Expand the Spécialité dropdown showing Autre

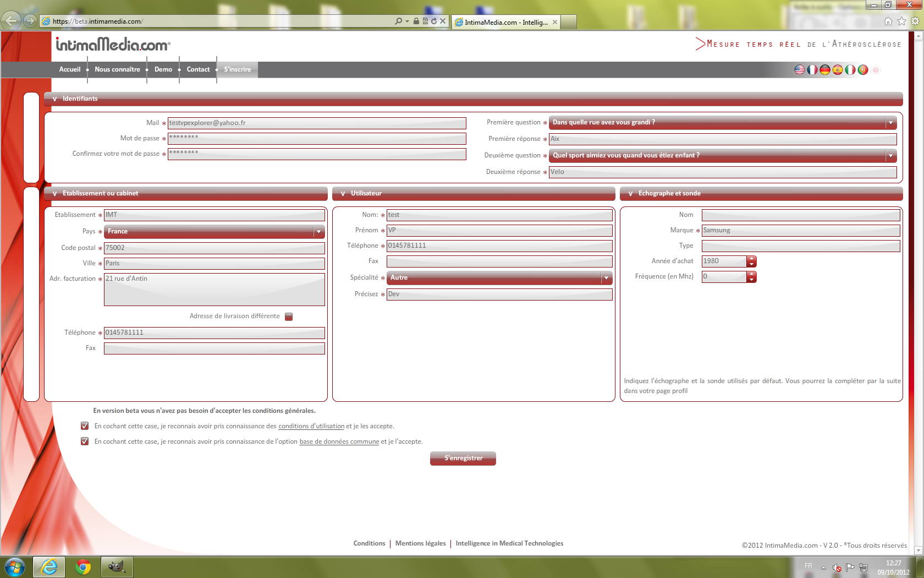click(x=499, y=278)
